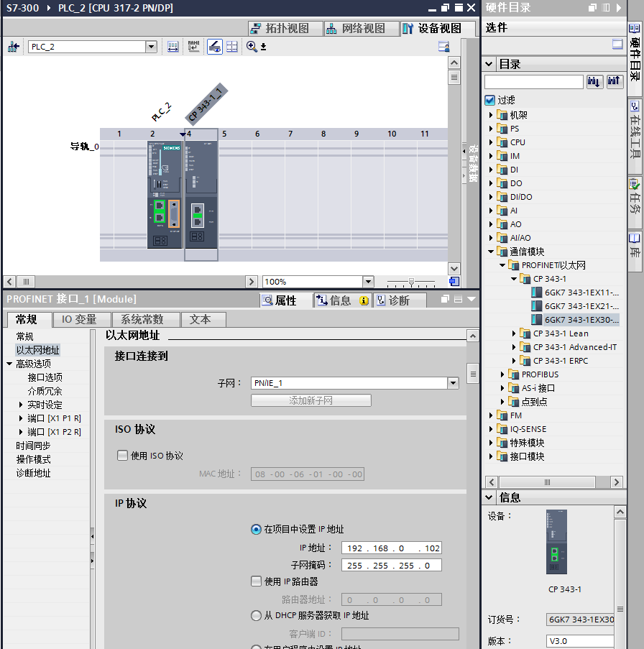Uncheck the 过滤 filter checkbox
Image resolution: width=644 pixels, height=649 pixels.
[490, 100]
